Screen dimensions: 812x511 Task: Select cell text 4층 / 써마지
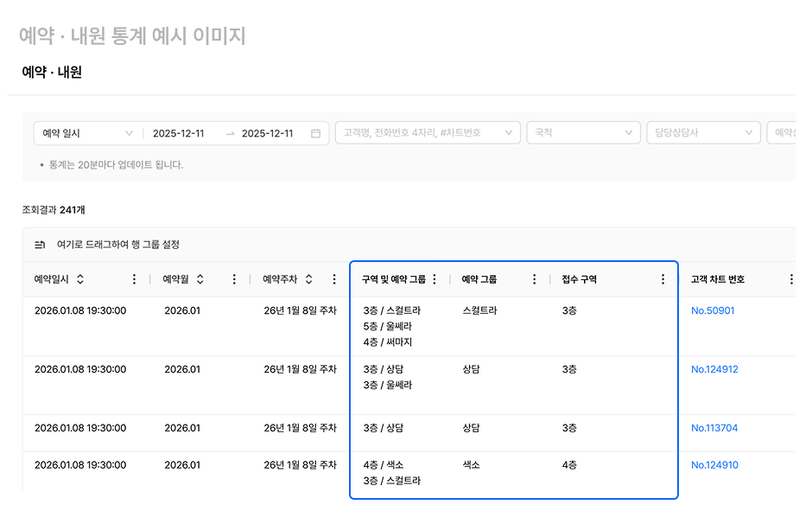[x=387, y=342]
